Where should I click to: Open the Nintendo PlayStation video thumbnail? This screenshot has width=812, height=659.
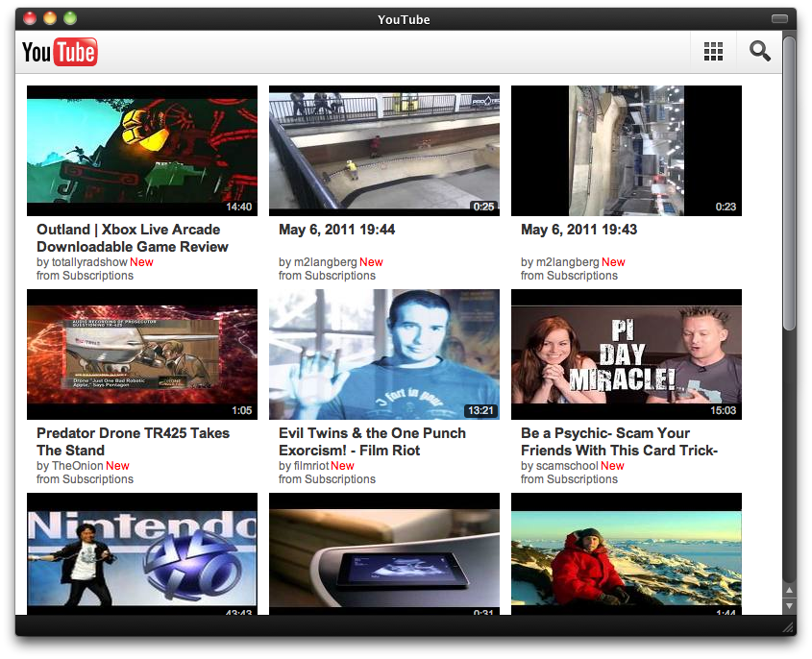[142, 554]
